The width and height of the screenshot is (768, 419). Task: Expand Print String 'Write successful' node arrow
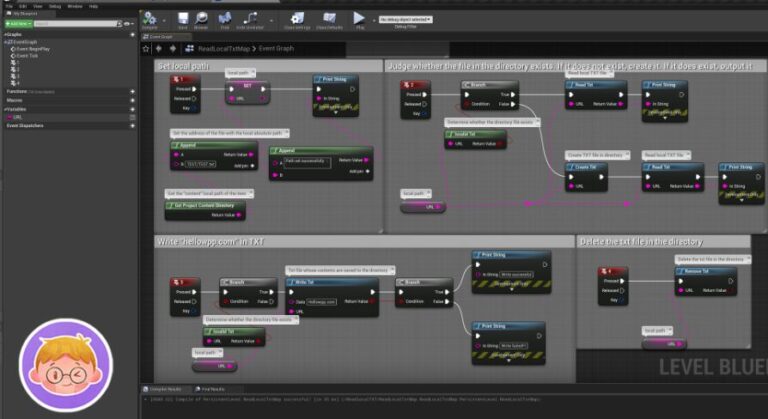click(511, 290)
